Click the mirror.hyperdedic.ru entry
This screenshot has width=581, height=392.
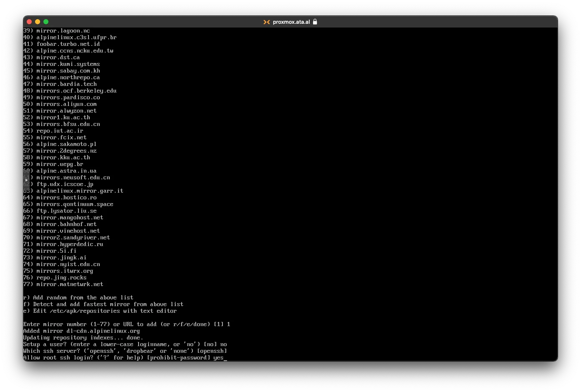63,244
